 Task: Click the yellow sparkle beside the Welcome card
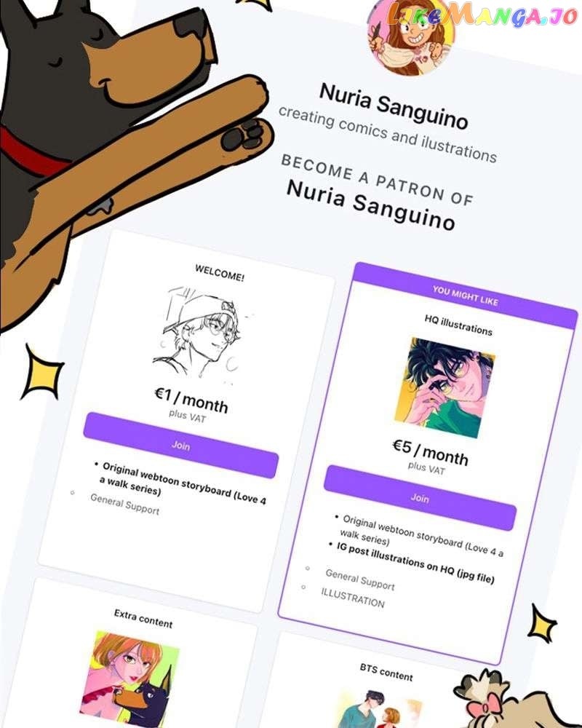[x=43, y=373]
